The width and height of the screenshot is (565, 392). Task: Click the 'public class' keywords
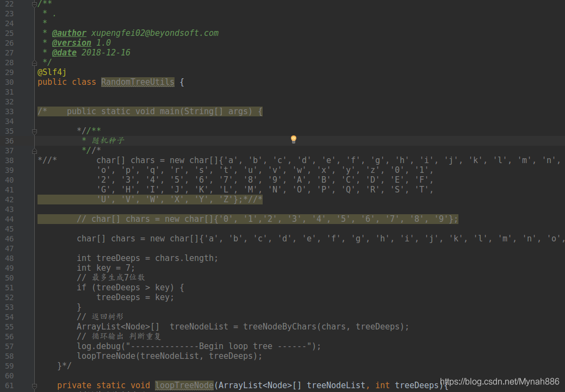(67, 82)
